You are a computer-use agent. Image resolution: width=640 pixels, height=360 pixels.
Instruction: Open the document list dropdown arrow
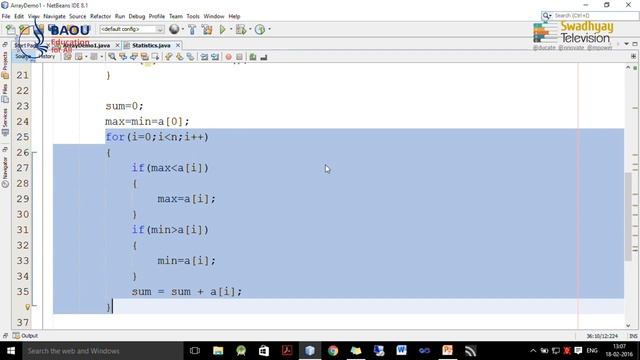pyautogui.click(x=627, y=44)
